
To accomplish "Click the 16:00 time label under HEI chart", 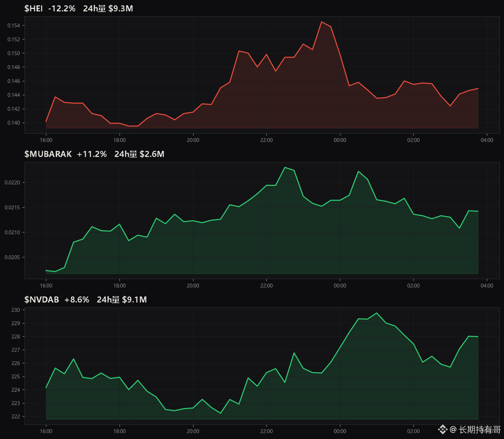I will click(46, 140).
